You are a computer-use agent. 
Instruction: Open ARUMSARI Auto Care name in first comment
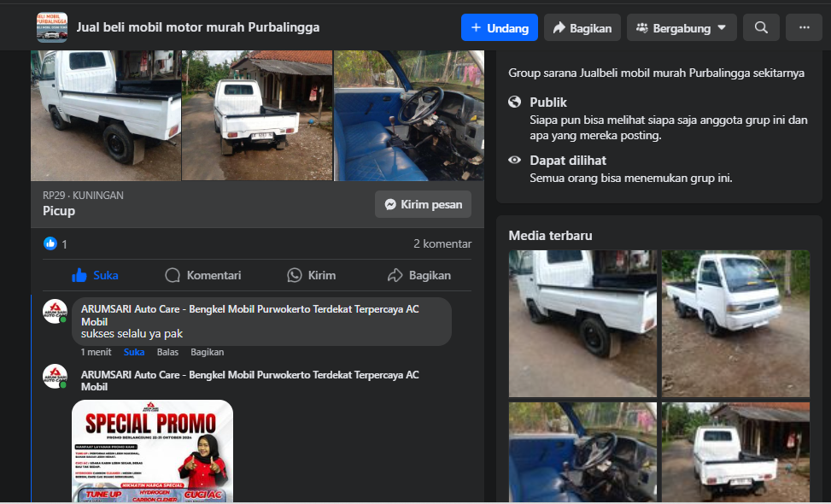click(249, 315)
